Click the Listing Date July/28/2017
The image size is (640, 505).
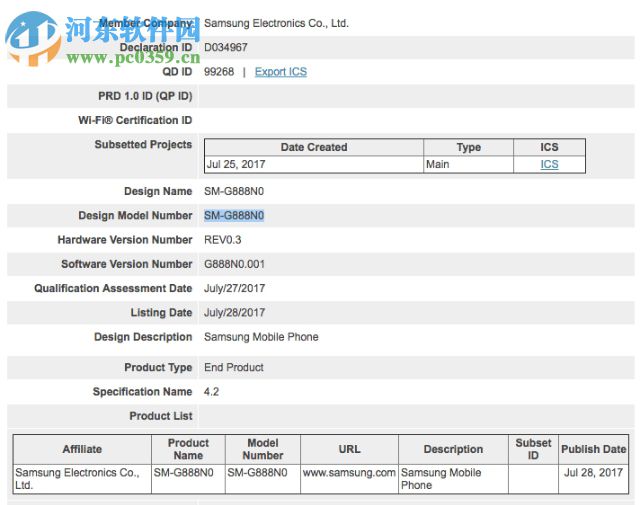[235, 313]
